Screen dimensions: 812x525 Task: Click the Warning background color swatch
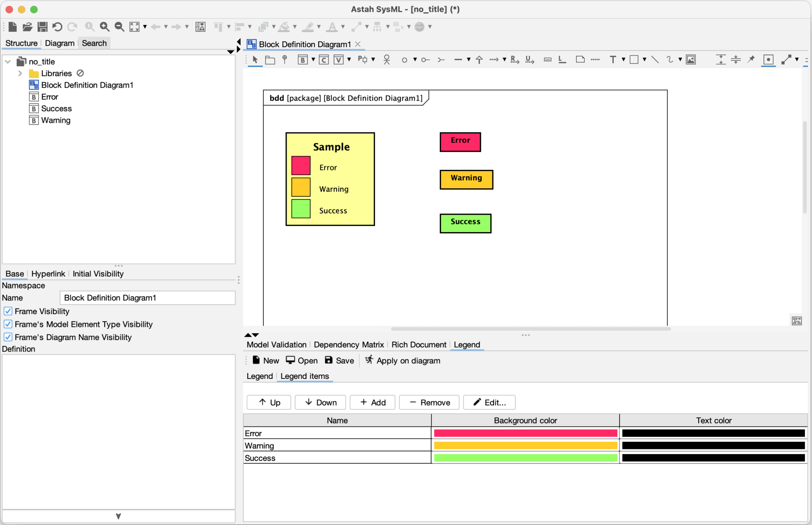[525, 446]
